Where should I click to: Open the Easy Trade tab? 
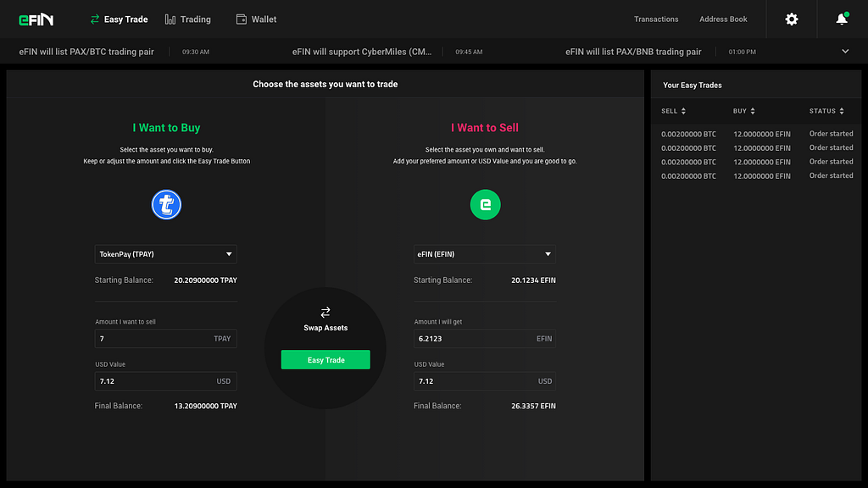(119, 19)
